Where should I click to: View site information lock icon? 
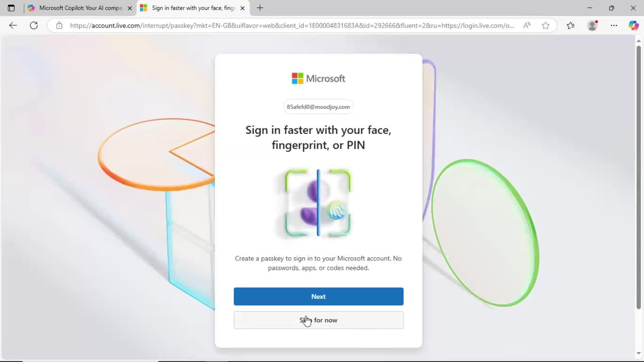tap(59, 25)
